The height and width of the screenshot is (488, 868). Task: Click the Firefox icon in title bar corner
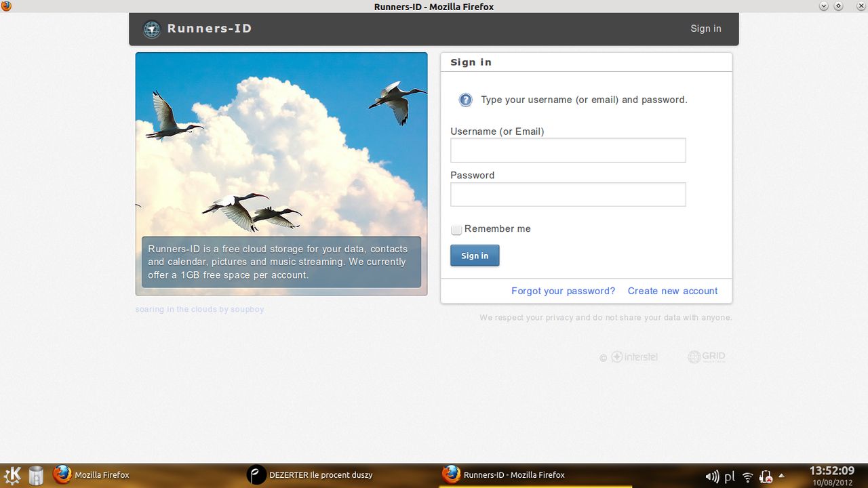(x=6, y=6)
